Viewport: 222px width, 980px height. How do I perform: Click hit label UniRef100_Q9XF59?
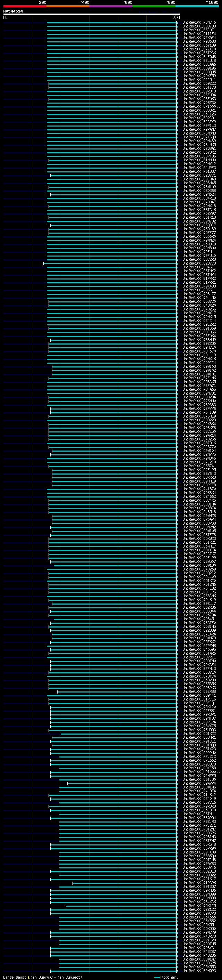pyautogui.click(x=199, y=76)
